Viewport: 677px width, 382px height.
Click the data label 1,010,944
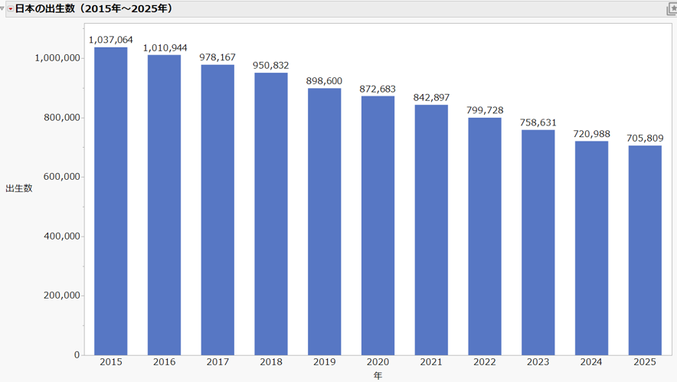165,48
